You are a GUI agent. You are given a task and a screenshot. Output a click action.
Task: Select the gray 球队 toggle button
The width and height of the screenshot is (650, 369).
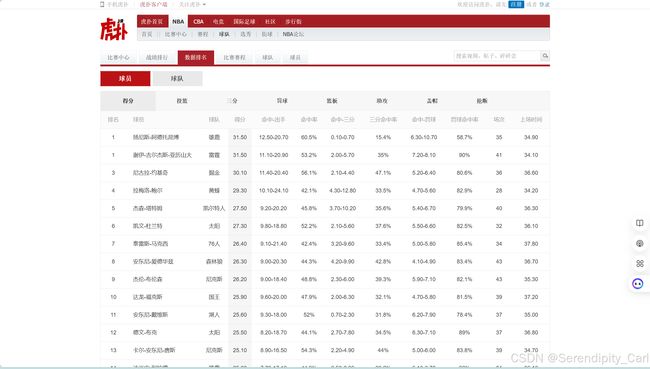point(177,78)
